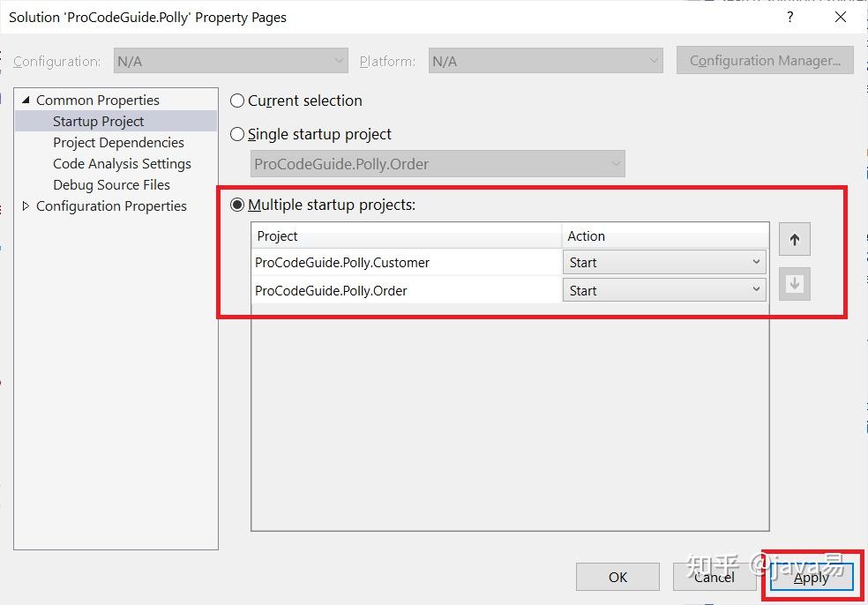868x605 pixels.
Task: Open the Configuration N/A dropdown
Action: [231, 61]
